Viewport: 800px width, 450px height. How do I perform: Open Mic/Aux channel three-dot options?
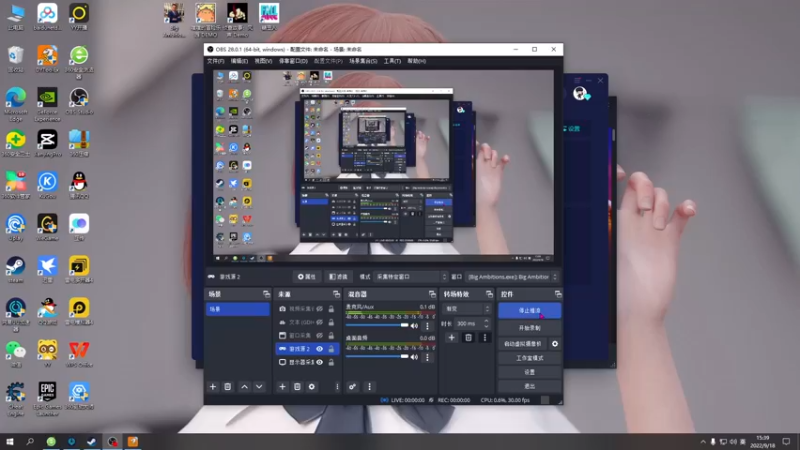point(428,326)
